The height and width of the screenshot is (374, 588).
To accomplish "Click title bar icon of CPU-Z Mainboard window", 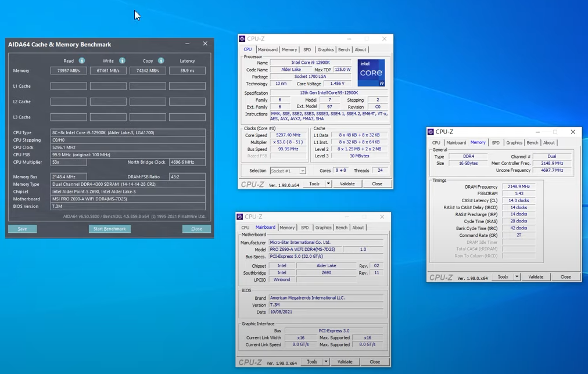I will [x=240, y=217].
